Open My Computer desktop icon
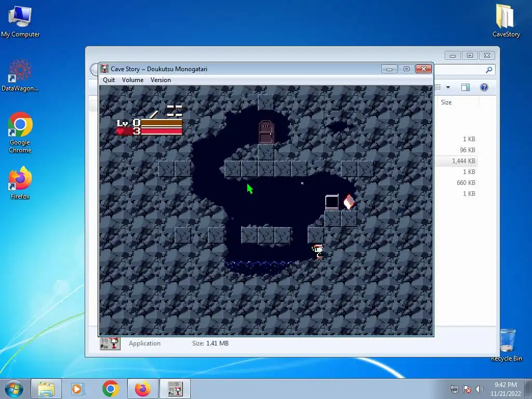Screen dimensions: 532x399 (20, 21)
